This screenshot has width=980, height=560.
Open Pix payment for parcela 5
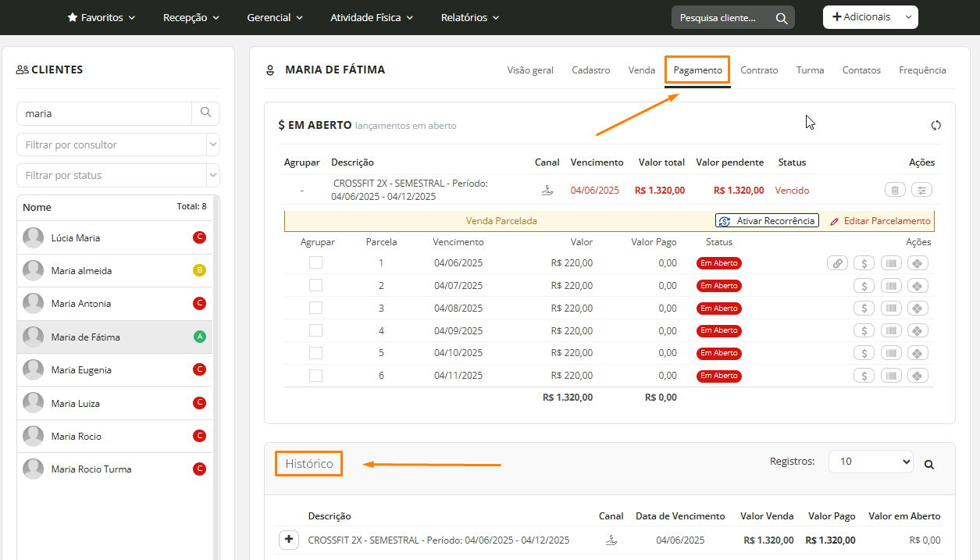[918, 353]
